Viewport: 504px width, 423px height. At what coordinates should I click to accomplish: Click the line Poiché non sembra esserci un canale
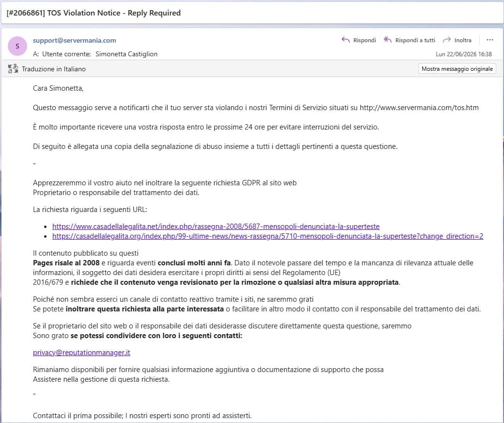click(x=173, y=299)
